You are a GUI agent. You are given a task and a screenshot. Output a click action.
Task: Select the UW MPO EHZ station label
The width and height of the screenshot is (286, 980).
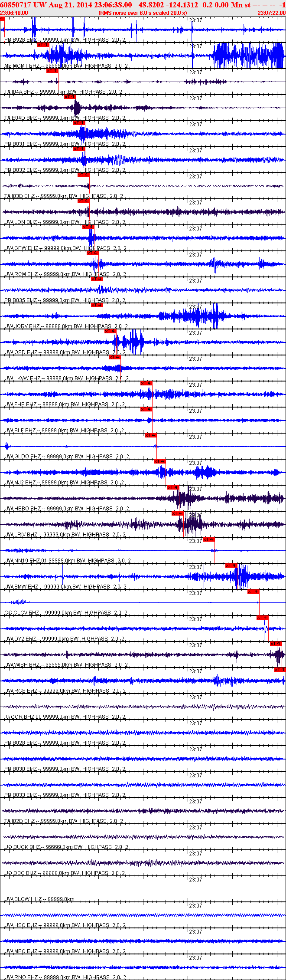65,951
